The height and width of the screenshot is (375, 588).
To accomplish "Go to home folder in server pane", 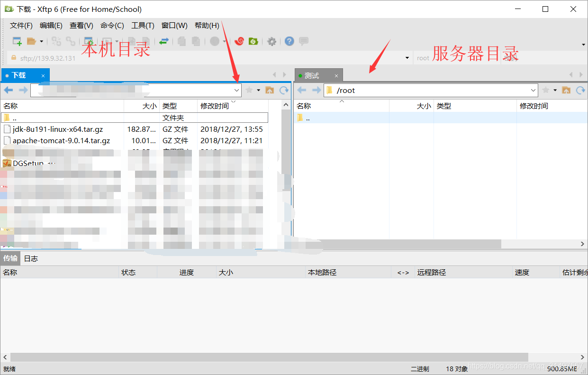I will 566,90.
